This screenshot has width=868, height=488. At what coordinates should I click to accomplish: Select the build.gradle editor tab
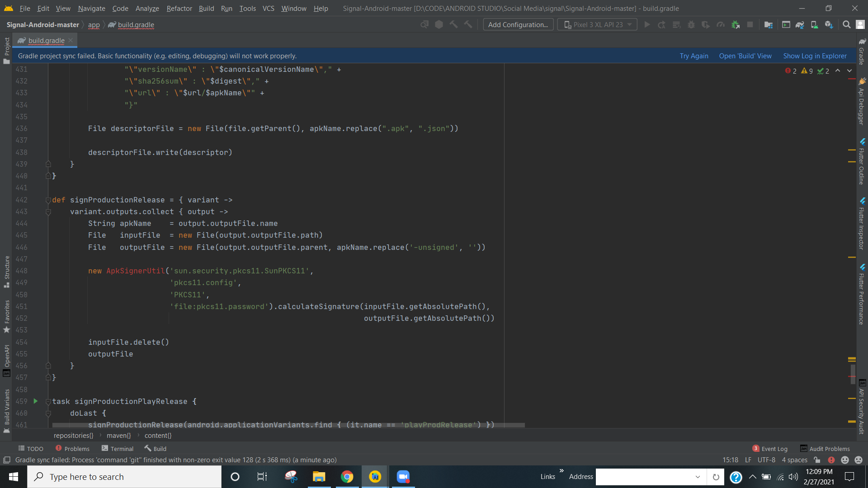point(44,40)
